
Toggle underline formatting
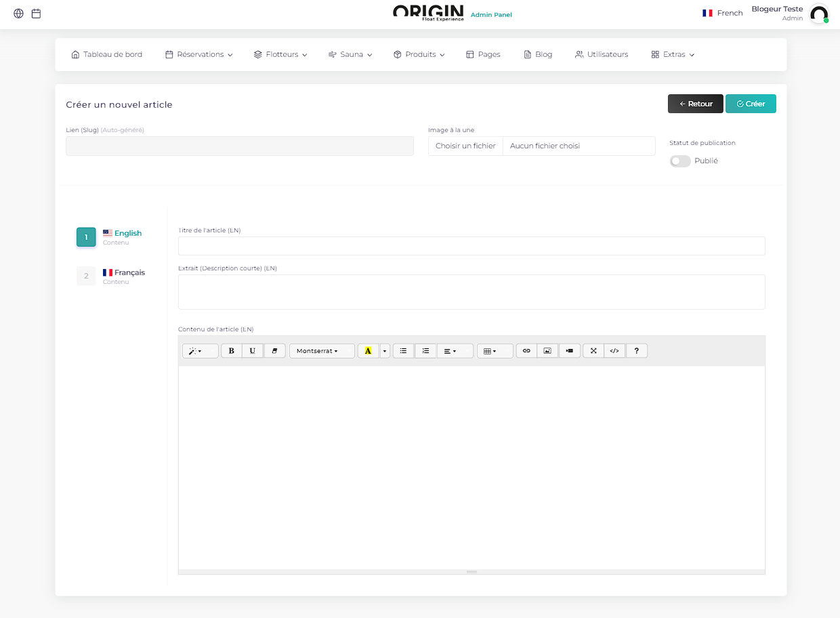pos(253,351)
